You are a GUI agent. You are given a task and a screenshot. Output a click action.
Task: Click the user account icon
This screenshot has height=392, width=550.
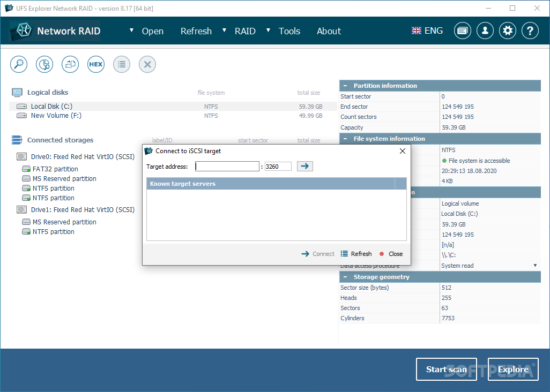pos(485,31)
